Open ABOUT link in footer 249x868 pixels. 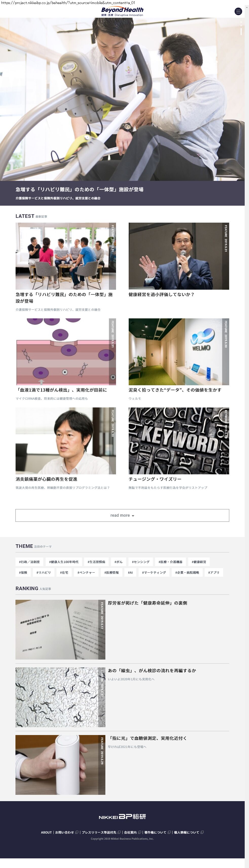pos(46,832)
